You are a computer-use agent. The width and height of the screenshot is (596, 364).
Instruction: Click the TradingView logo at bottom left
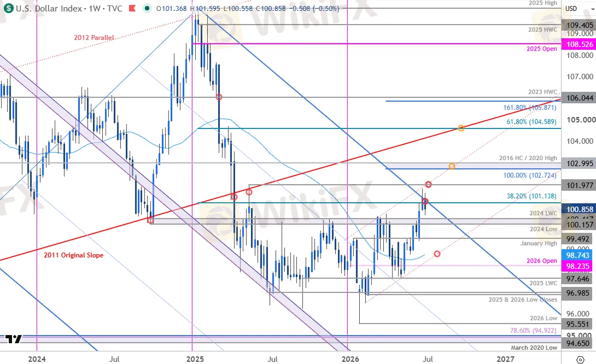pyautogui.click(x=13, y=339)
